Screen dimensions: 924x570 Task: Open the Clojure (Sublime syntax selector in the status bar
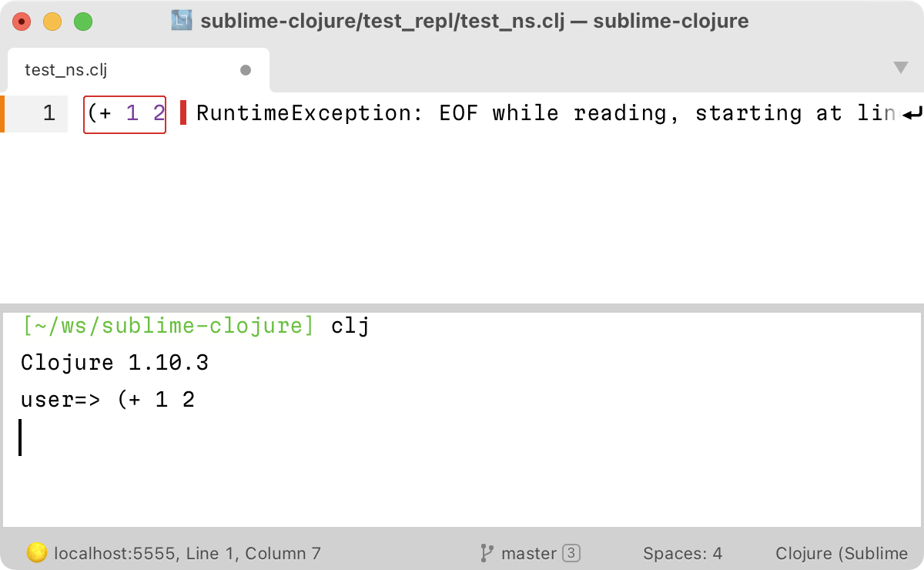(x=840, y=553)
